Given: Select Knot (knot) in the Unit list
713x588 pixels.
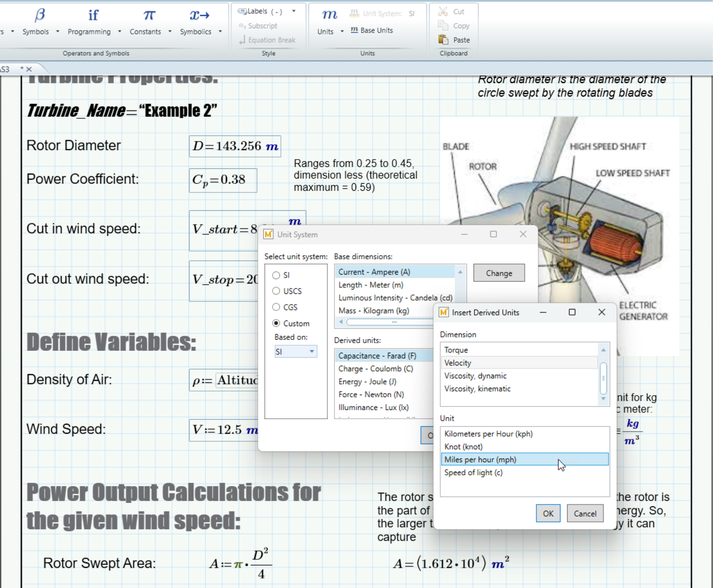Looking at the screenshot, I should coord(463,447).
